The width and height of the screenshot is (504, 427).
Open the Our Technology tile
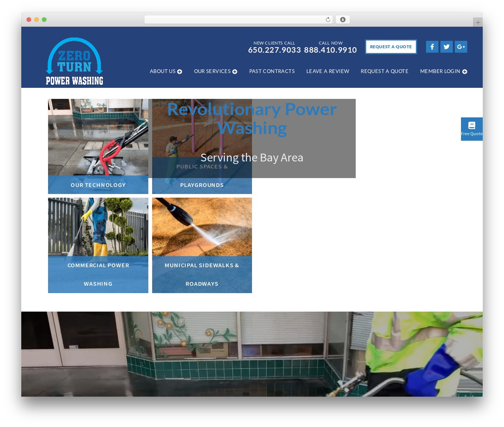tap(98, 146)
